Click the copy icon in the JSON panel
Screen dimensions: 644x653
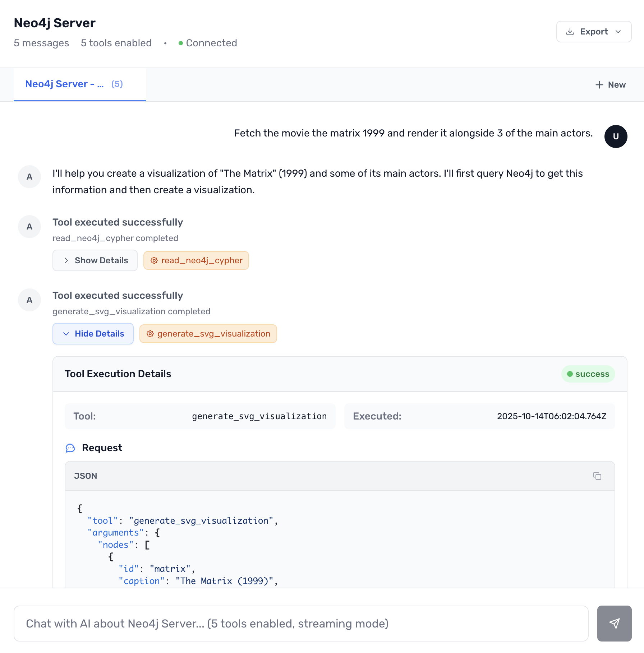pos(598,476)
